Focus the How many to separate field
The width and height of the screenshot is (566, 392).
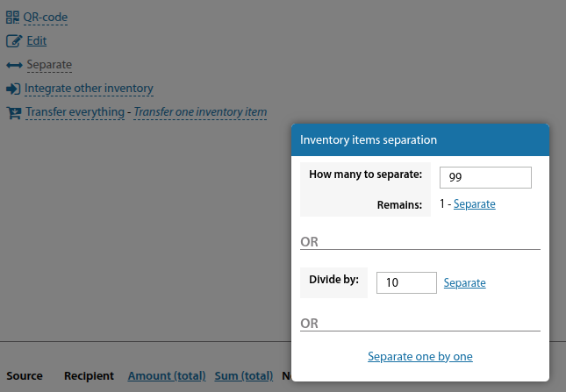click(x=485, y=177)
